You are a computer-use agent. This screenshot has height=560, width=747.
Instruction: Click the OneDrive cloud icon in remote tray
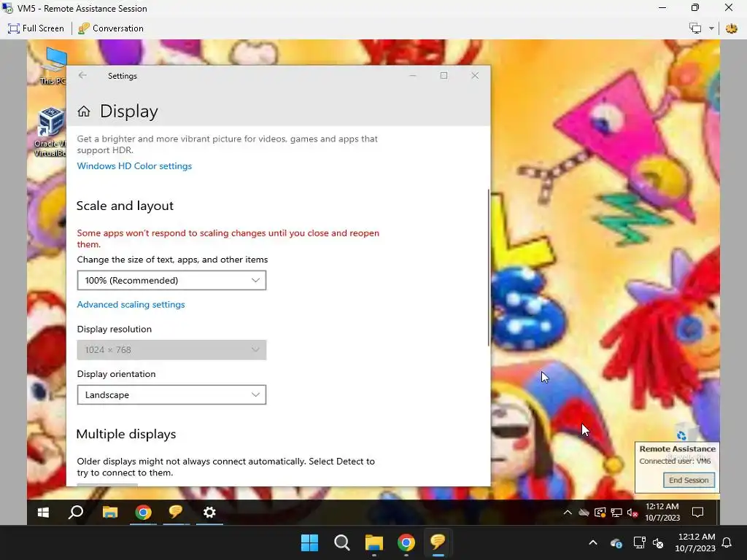[x=584, y=513]
